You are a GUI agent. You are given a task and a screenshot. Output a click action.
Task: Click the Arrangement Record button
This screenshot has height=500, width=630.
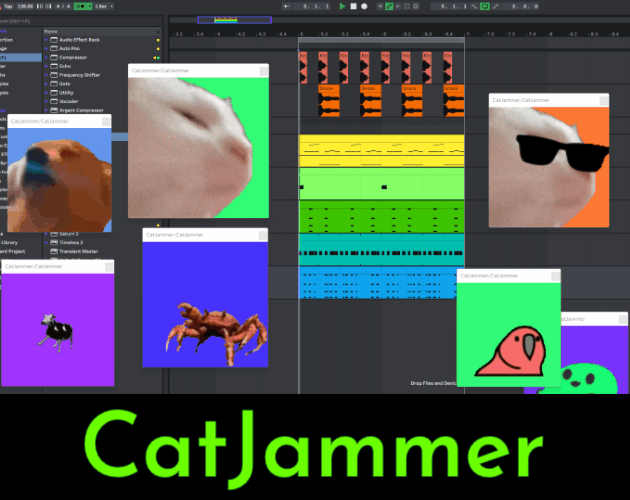[x=364, y=6]
